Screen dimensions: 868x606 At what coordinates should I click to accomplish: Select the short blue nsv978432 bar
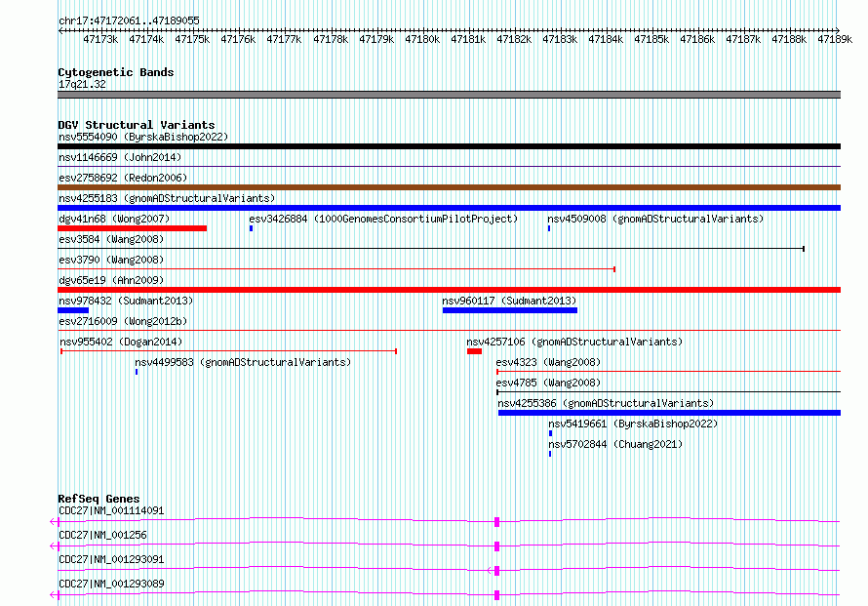73,310
